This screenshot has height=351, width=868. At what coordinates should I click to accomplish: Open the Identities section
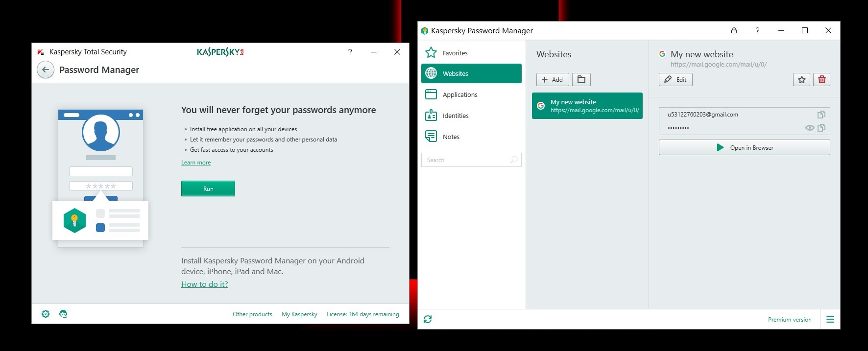[471, 116]
